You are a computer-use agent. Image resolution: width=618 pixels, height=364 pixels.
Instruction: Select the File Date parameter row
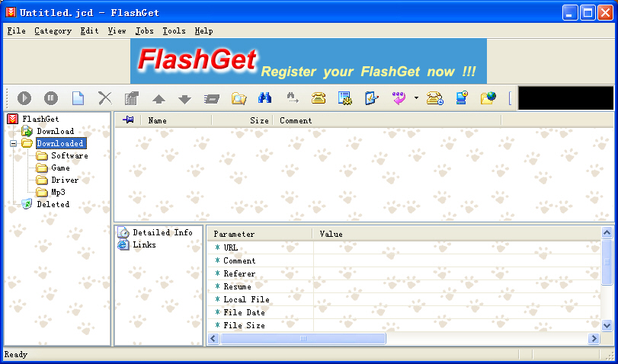pyautogui.click(x=404, y=312)
